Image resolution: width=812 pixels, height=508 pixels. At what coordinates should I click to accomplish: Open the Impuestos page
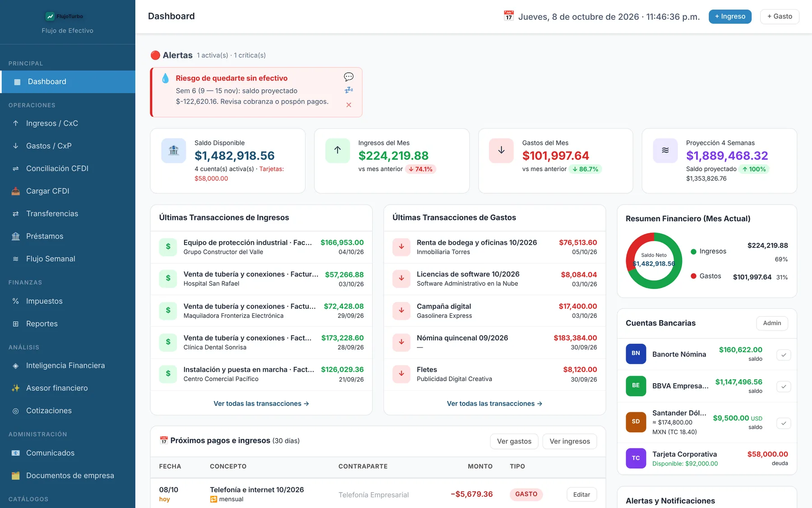(68, 301)
